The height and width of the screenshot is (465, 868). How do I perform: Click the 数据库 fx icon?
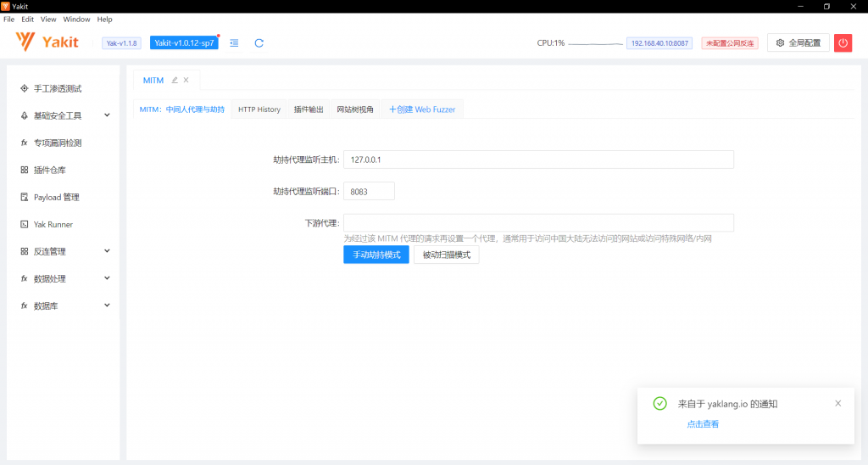click(25, 305)
